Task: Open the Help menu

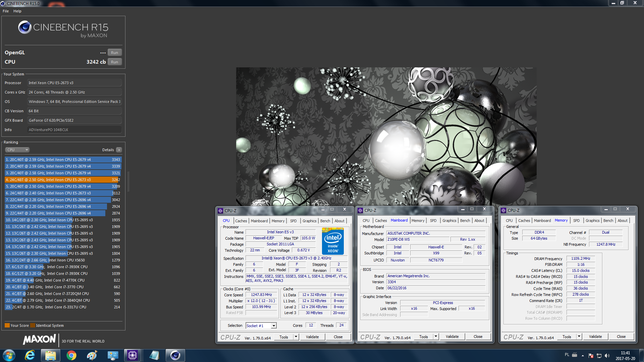Action: [x=17, y=11]
